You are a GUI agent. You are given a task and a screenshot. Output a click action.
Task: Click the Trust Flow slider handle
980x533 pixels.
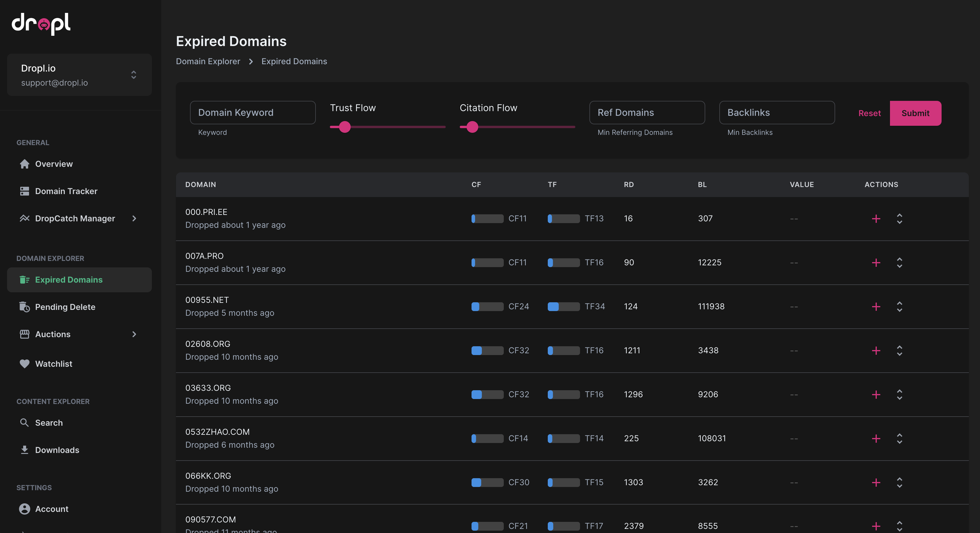[345, 127]
